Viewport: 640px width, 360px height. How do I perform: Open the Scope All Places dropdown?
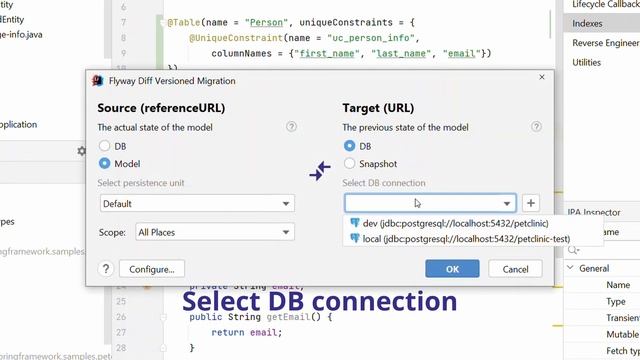[x=215, y=232]
